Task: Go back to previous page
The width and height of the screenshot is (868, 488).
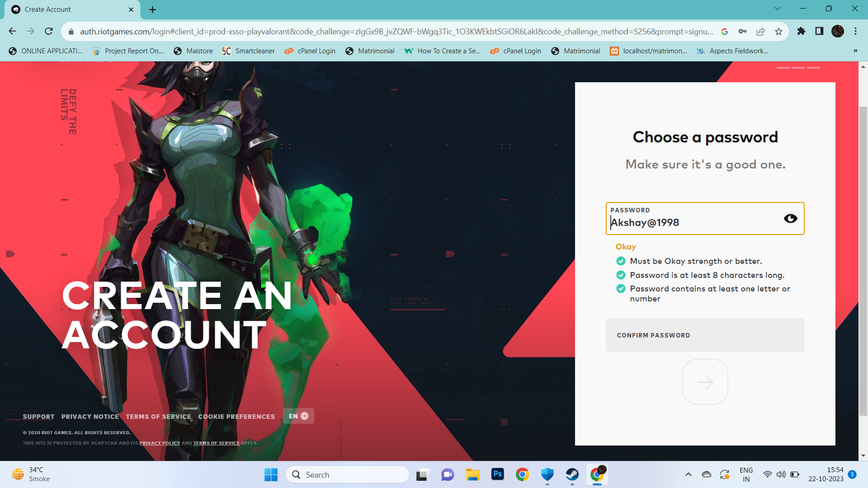Action: tap(12, 31)
